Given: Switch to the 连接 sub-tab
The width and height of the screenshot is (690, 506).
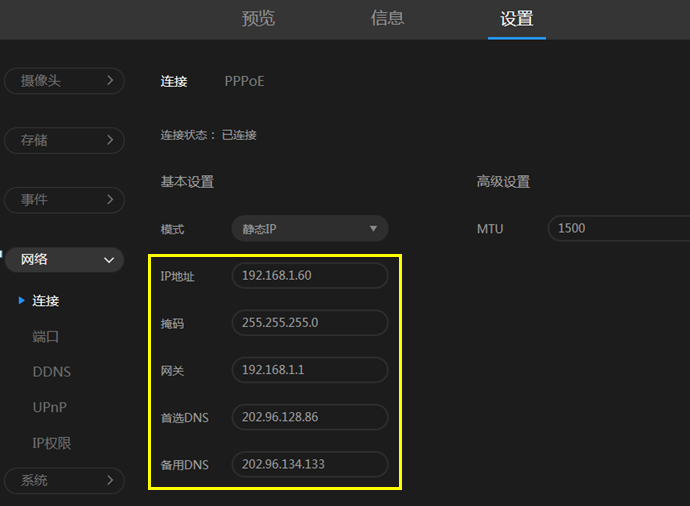Looking at the screenshot, I should 174,81.
